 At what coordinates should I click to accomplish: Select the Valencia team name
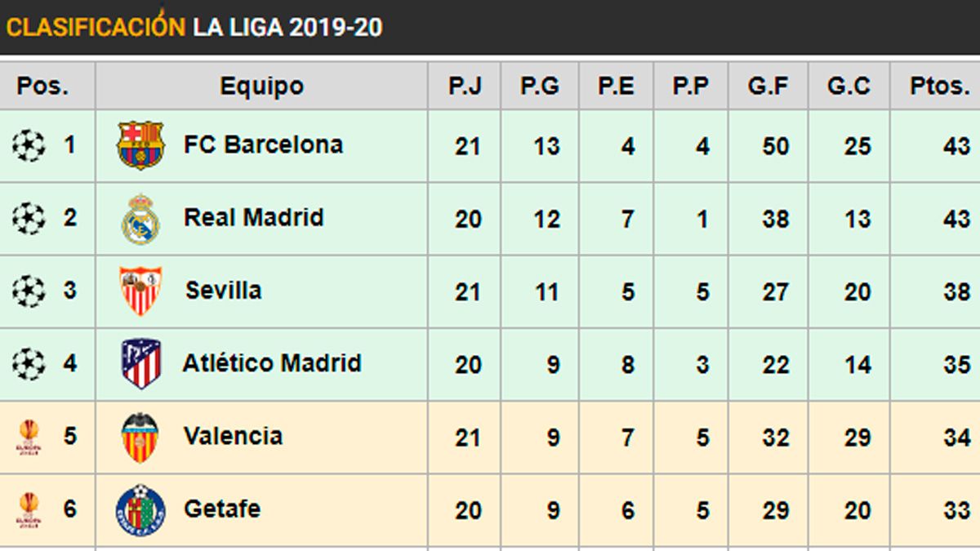coord(233,436)
